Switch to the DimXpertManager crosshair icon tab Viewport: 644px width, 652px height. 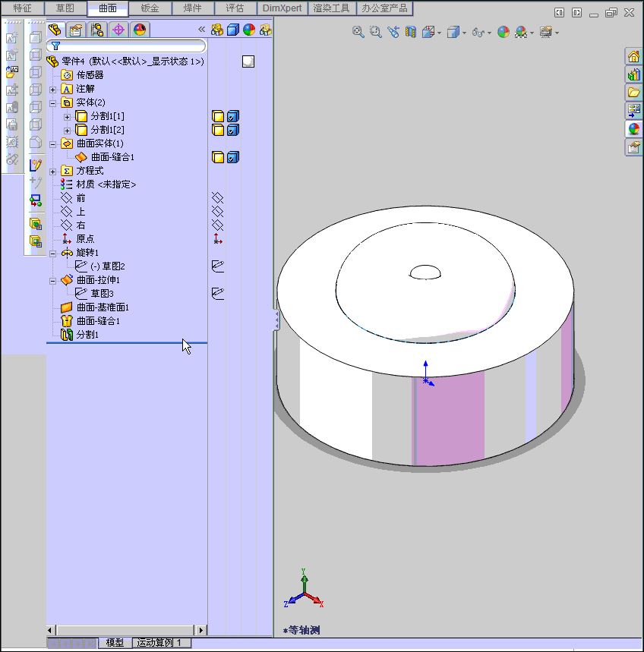118,30
